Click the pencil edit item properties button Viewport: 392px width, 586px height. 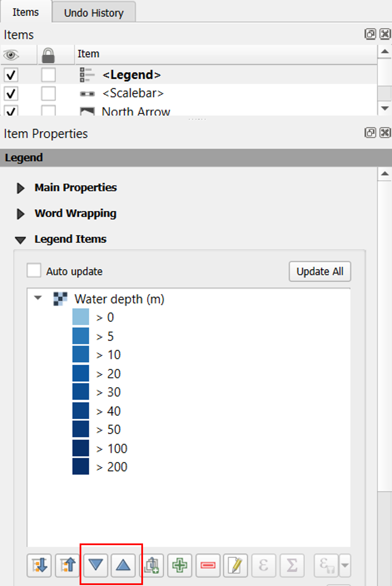pos(235,565)
